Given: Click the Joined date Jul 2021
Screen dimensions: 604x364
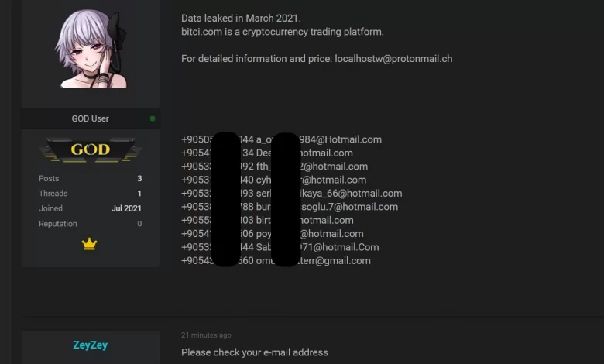Looking at the screenshot, I should coord(126,208).
